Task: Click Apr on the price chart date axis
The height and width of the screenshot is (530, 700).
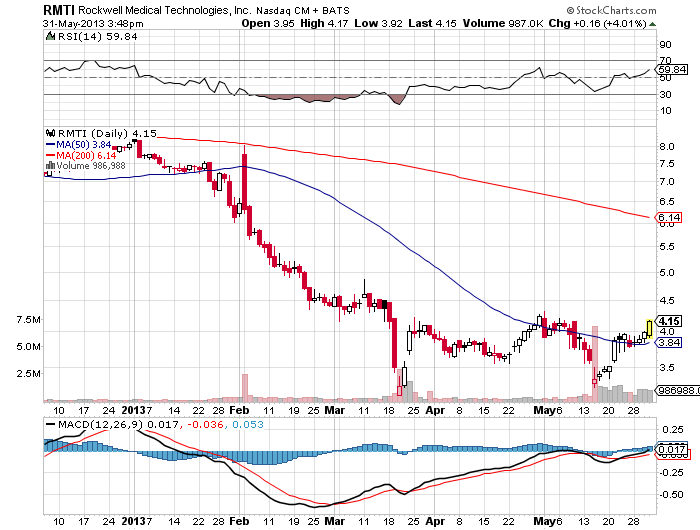Action: (x=435, y=410)
